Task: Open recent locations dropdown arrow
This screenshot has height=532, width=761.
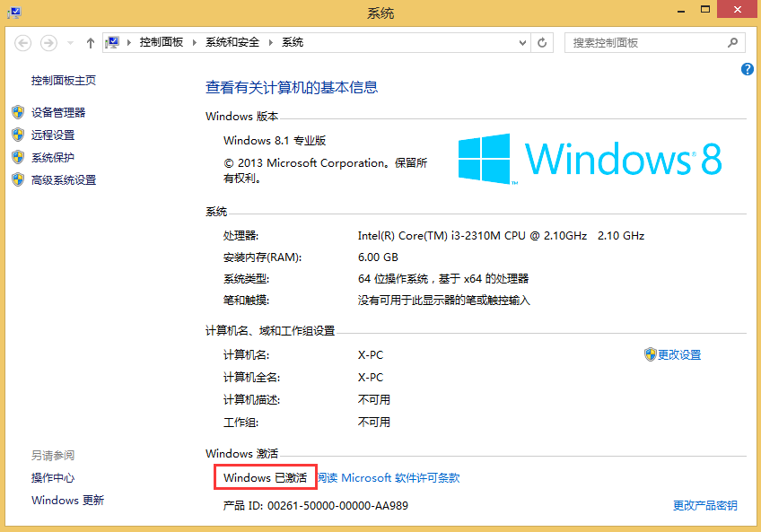Action: [71, 42]
